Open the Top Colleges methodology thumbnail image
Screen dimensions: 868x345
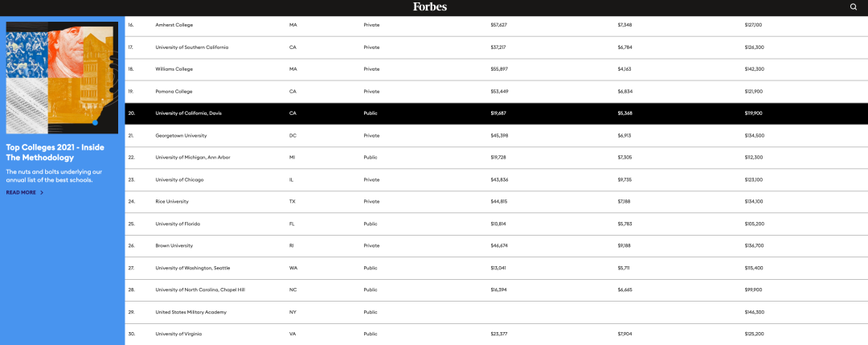(62, 77)
